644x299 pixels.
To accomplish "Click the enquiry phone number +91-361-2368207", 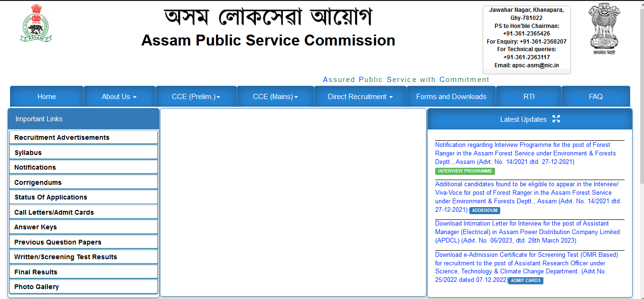I will pyautogui.click(x=543, y=42).
